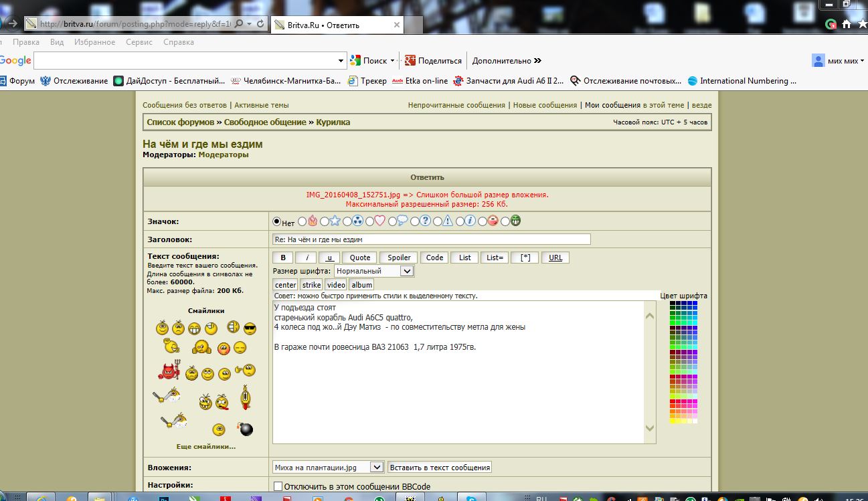Insert the big toothy grin smiley
868x501 pixels.
pos(194,328)
